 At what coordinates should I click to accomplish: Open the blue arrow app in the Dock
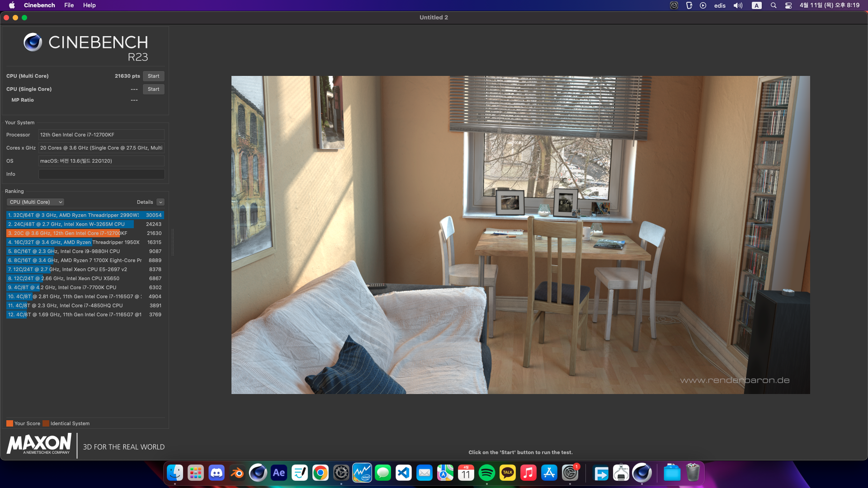(x=601, y=473)
